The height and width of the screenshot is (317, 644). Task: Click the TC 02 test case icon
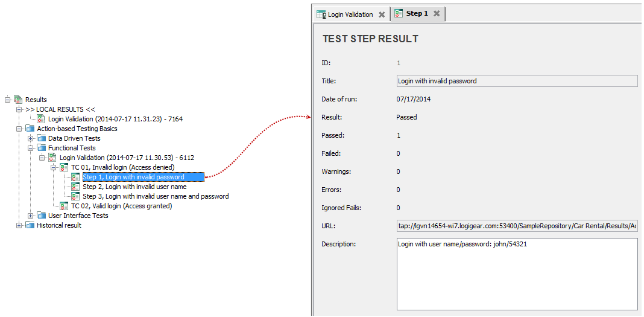[x=64, y=206]
